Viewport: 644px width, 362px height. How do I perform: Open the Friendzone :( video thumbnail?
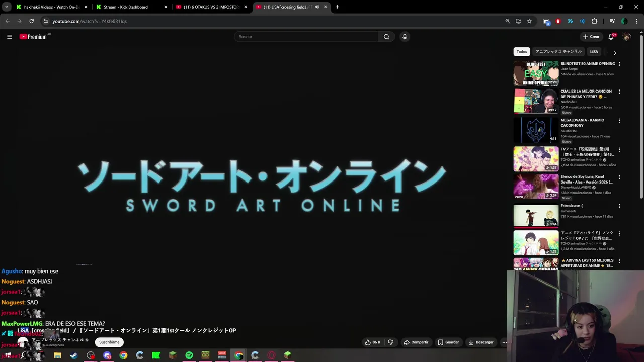tap(536, 216)
